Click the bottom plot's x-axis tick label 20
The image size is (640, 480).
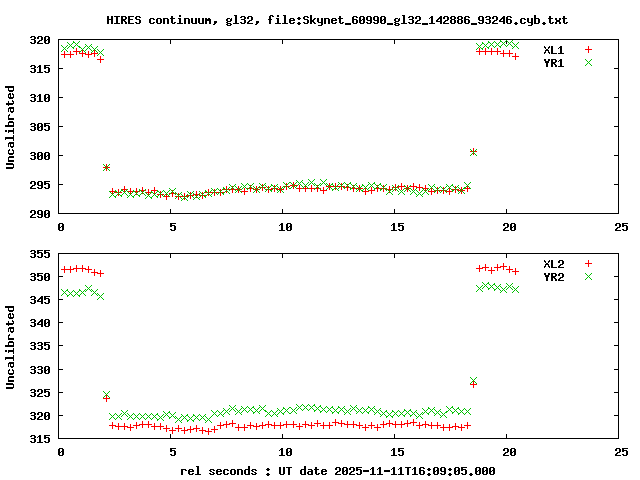click(x=509, y=452)
